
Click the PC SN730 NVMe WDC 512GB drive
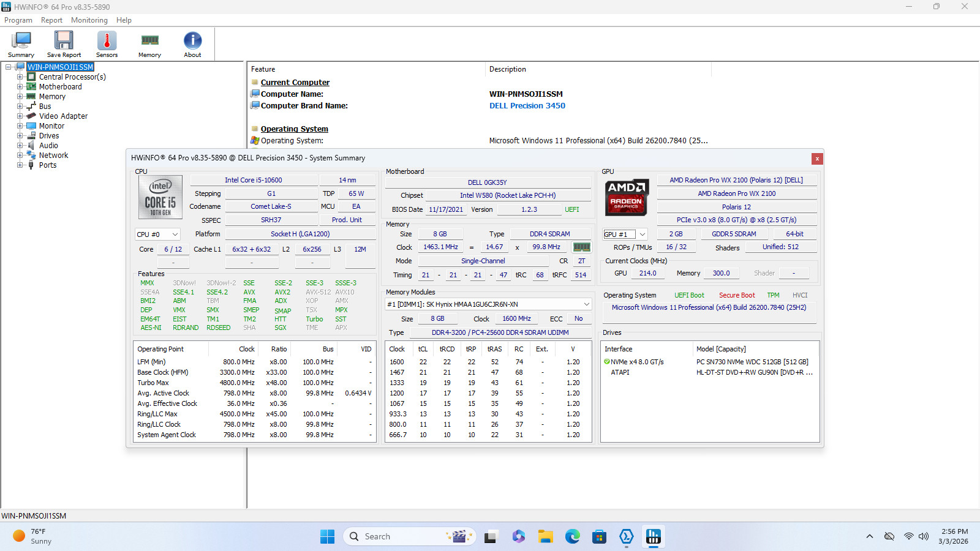[752, 362]
